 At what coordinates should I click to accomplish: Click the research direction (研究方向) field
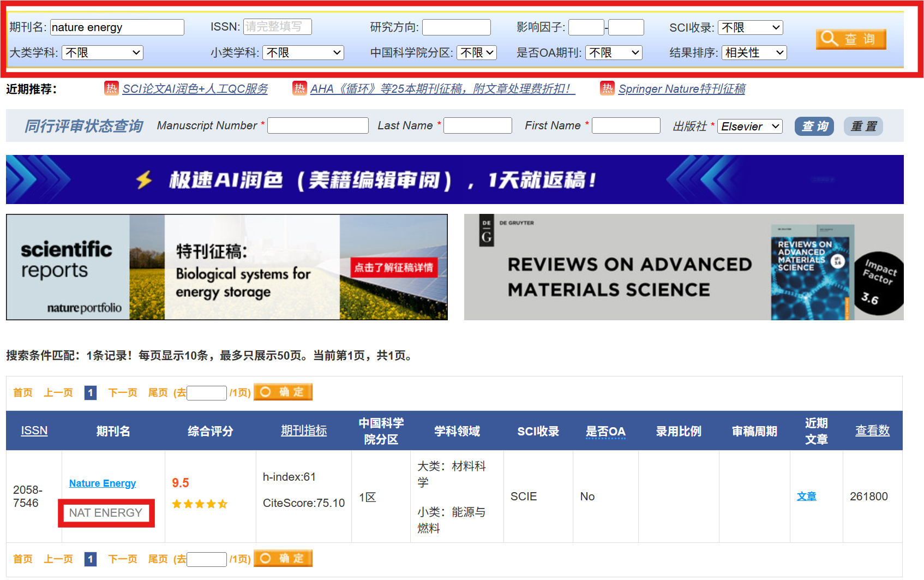[457, 27]
